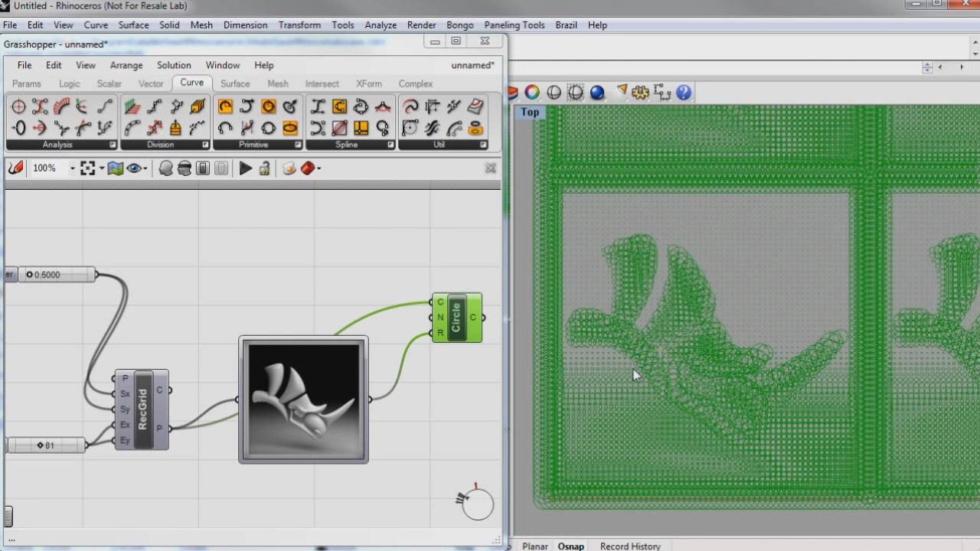
Task: Select the blue rendered sphere icon in Rhino
Action: pyautogui.click(x=597, y=93)
